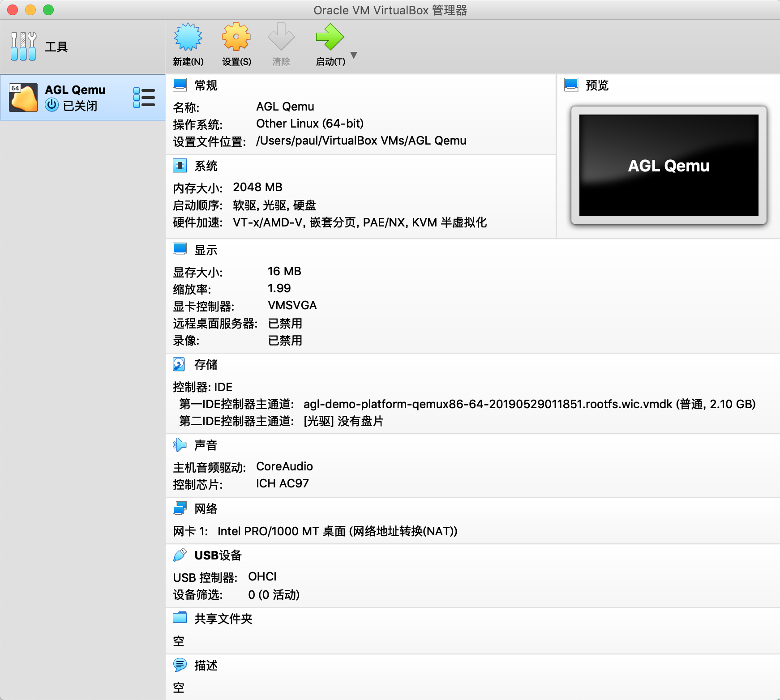Click the New (新建) VM toolbar icon
The height and width of the screenshot is (700, 780).
tap(188, 37)
